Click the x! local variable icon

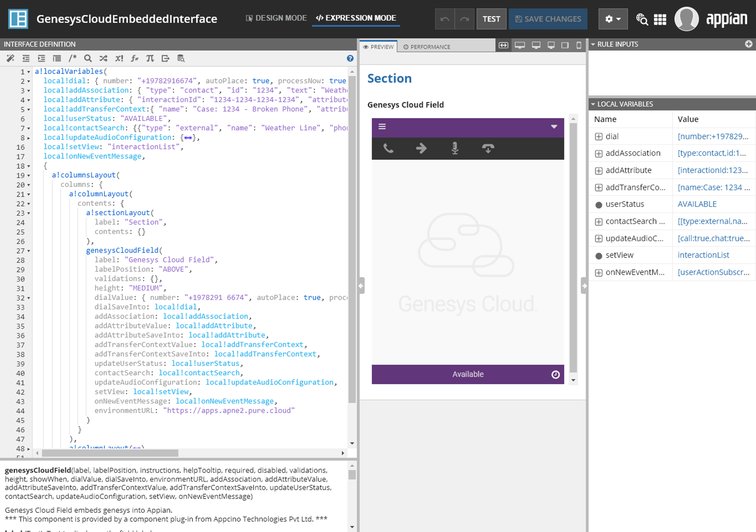119,58
